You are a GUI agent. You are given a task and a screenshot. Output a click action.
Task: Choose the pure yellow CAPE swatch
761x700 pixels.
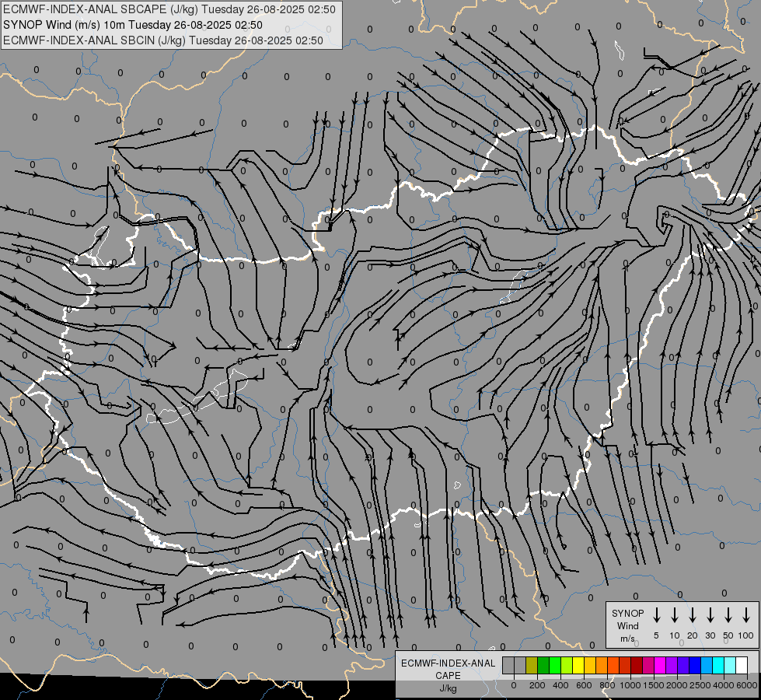[x=578, y=665]
